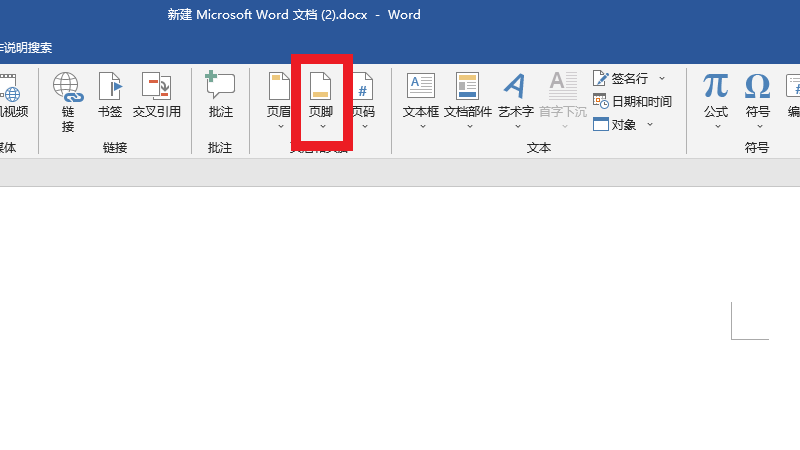Expand the Object (对象) dropdown arrow

[650, 125]
